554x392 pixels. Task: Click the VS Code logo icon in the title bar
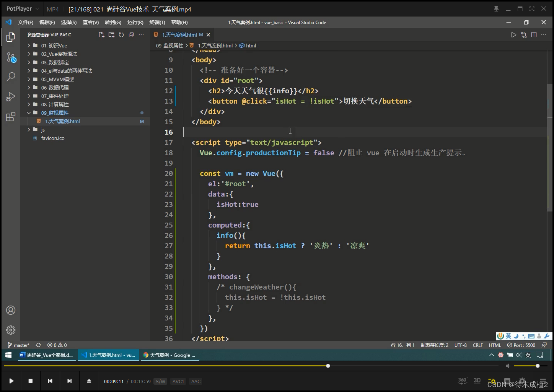(8, 22)
